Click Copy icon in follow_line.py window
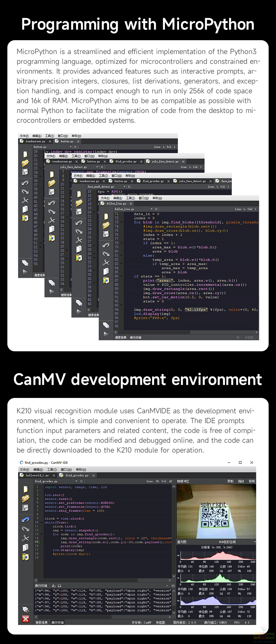276x644 pixels. tap(106, 271)
